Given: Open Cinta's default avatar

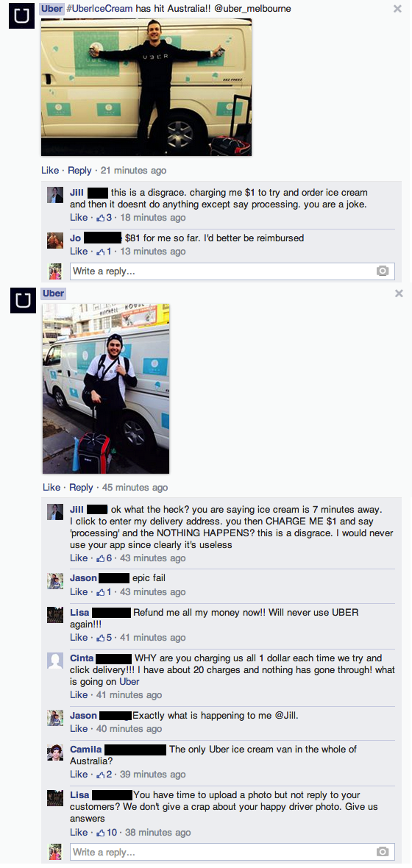Looking at the screenshot, I should (x=55, y=661).
